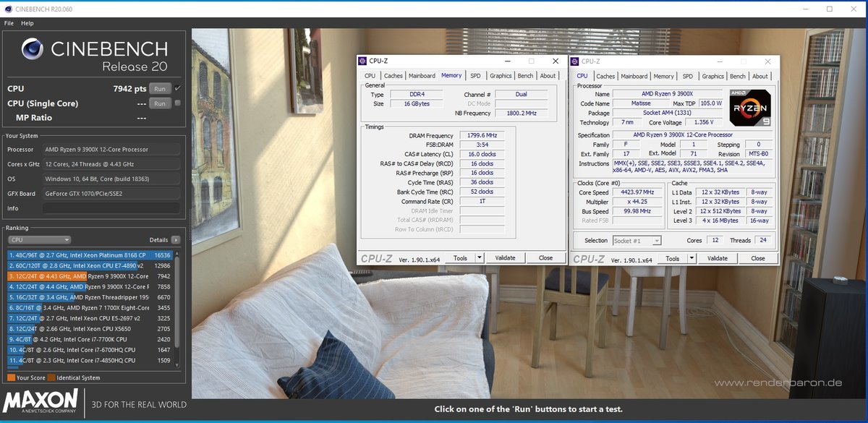Switch to Graphics tab in Memory window
Screen dimensions: 868x423
click(x=501, y=76)
